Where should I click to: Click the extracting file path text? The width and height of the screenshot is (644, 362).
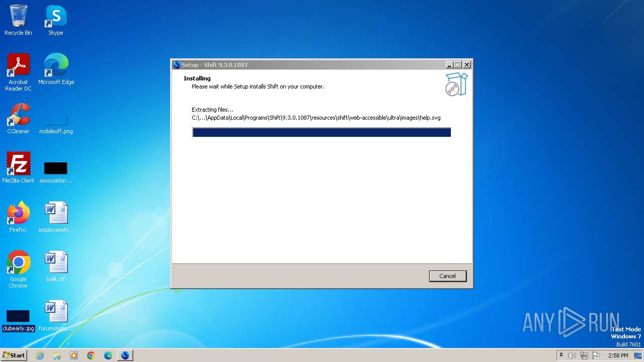[316, 118]
